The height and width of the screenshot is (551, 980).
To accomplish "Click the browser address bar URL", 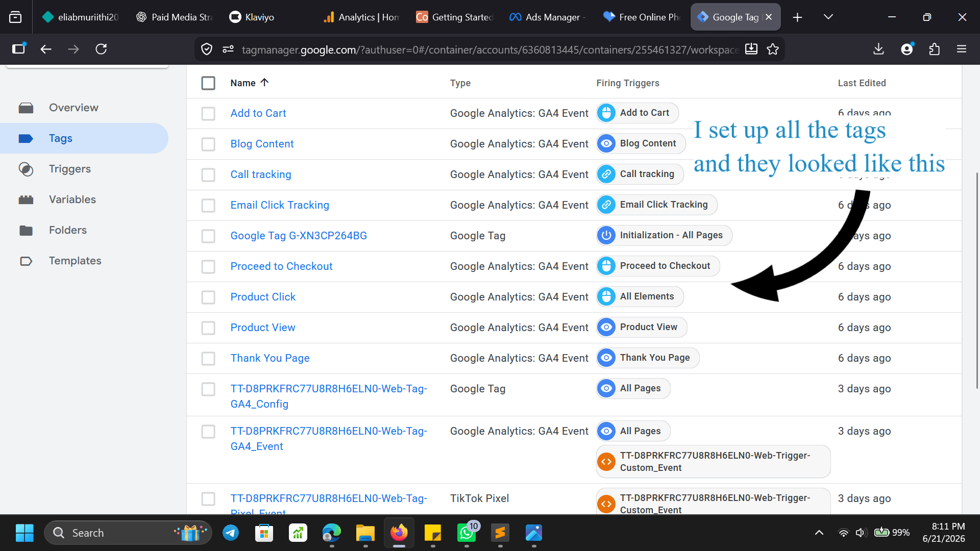I will 490,49.
